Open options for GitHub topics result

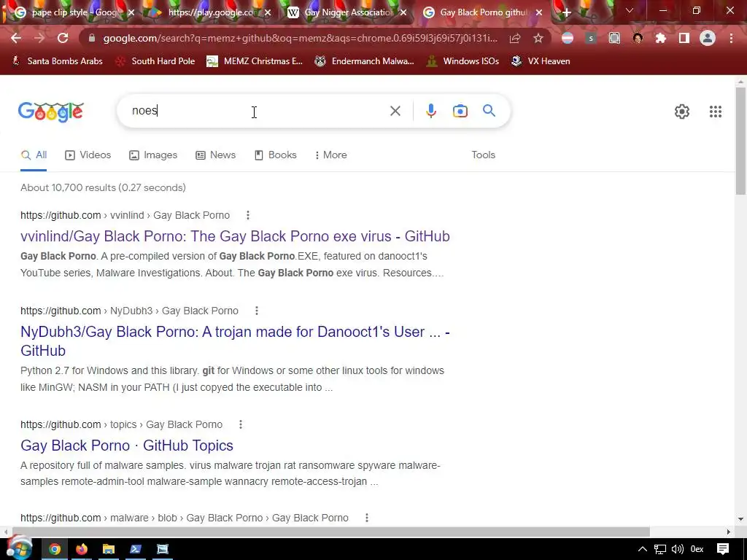coord(241,424)
